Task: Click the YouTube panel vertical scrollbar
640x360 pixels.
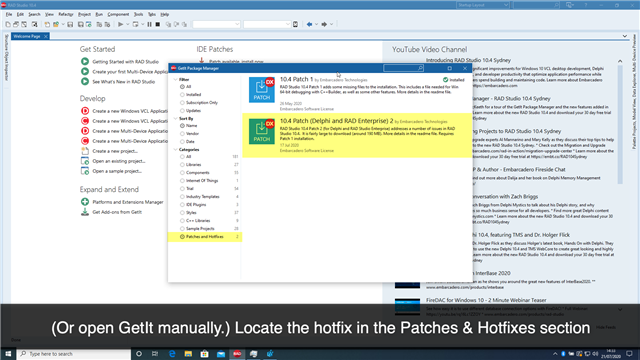Action: (620, 124)
